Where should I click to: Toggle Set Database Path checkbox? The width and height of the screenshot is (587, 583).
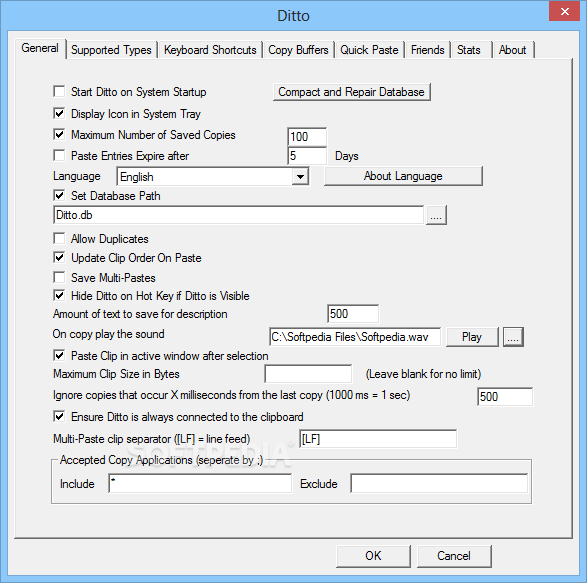[59, 195]
